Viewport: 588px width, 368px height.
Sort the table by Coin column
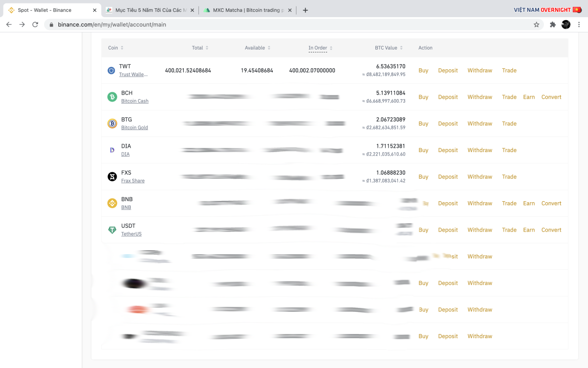[116, 48]
